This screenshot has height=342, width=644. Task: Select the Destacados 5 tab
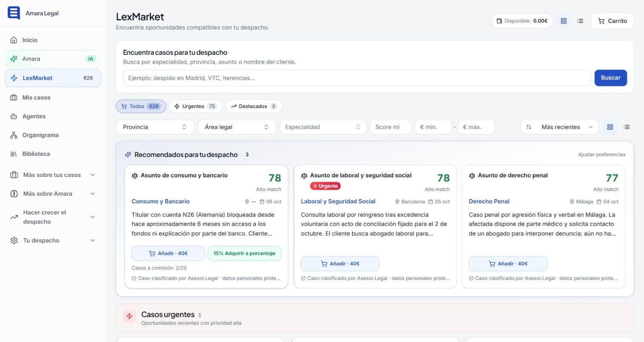coord(254,106)
